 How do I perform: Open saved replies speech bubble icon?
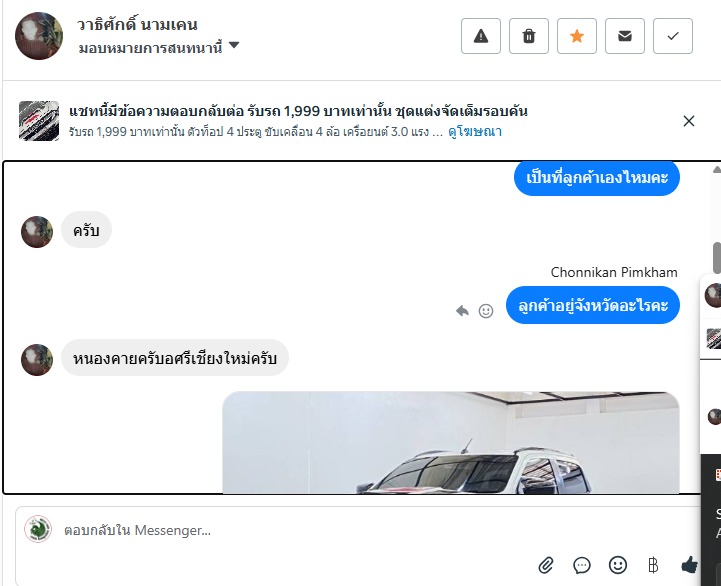(x=582, y=565)
